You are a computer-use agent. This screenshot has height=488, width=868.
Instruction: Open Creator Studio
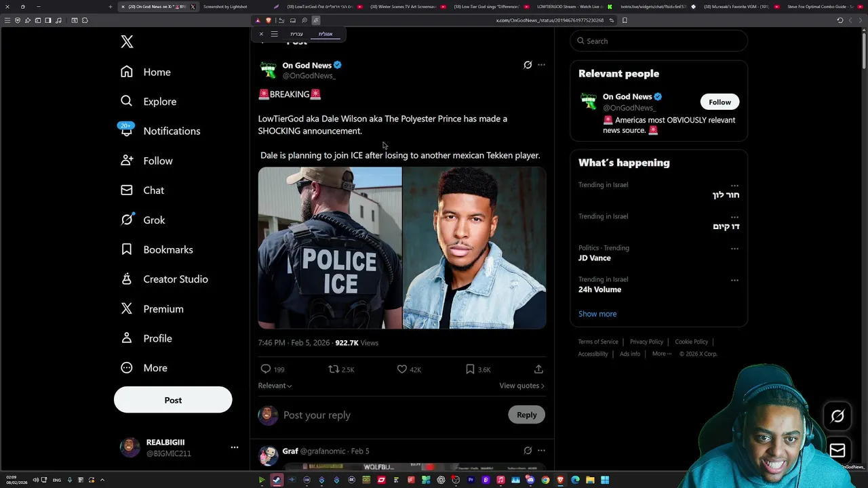[164, 279]
